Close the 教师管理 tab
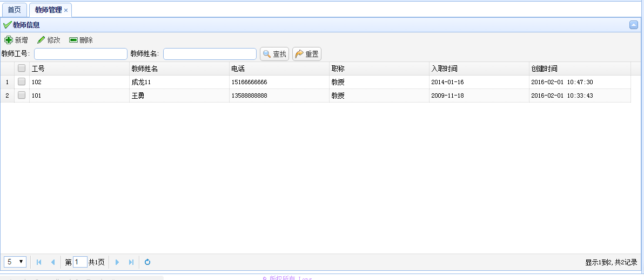Image resolution: width=644 pixels, height=280 pixels. pyautogui.click(x=66, y=10)
